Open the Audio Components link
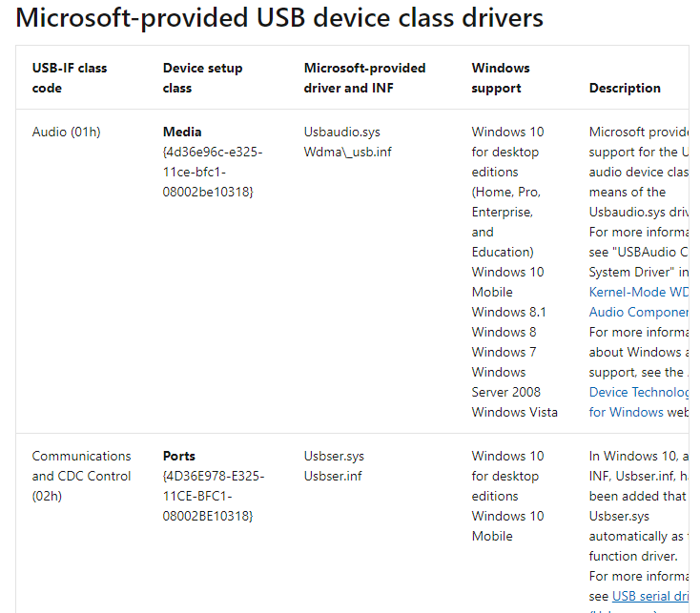The width and height of the screenshot is (700, 613). pos(639,312)
